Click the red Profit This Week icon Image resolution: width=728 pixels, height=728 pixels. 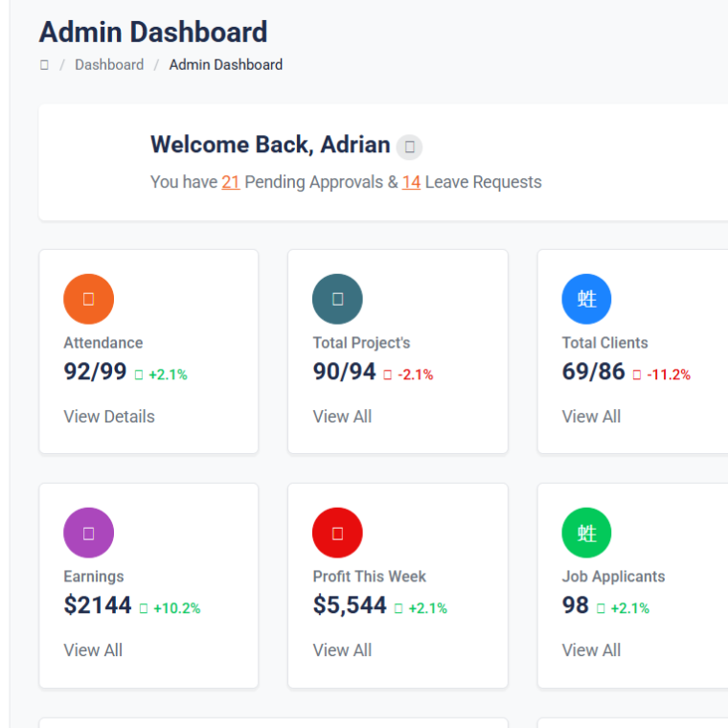tap(337, 533)
